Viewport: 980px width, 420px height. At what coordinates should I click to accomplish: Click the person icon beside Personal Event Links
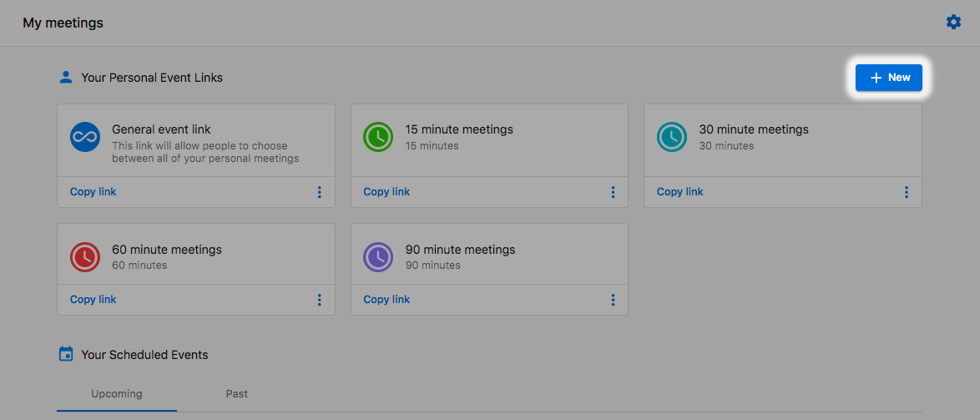(x=66, y=78)
